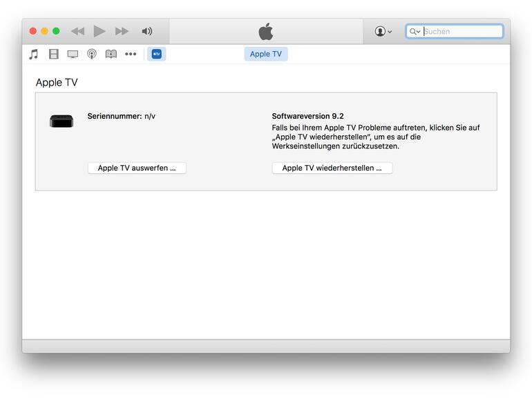Click Apple TV wiederherstellen button

[x=332, y=168]
